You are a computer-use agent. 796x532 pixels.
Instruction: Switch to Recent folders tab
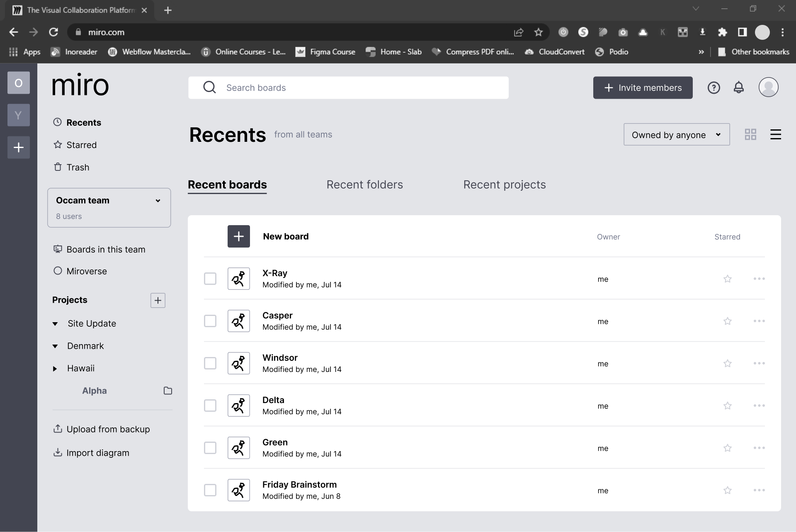click(364, 185)
